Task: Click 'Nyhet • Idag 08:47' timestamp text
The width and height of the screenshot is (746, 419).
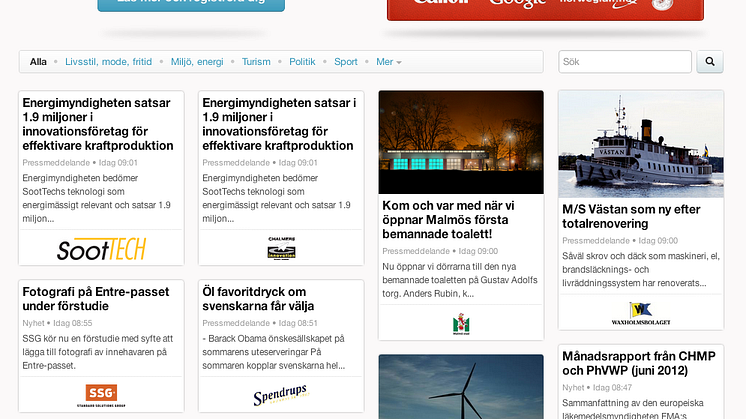Action: pos(597,388)
